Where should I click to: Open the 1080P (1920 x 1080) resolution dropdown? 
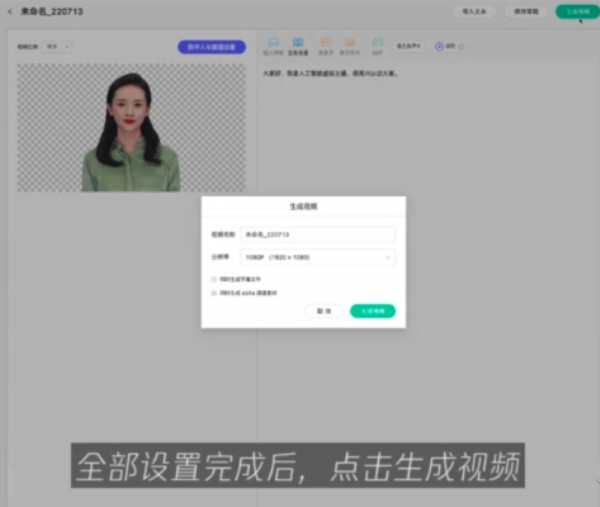(318, 257)
